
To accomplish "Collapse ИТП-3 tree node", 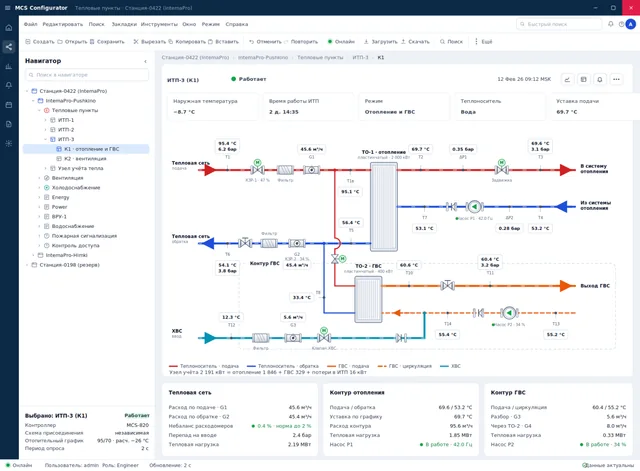I will (46, 140).
